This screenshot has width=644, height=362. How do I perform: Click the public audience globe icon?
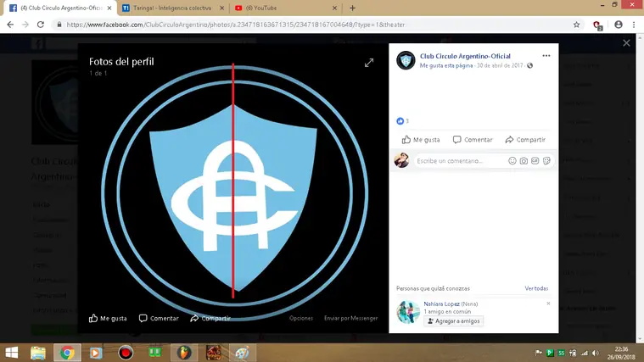click(529, 65)
